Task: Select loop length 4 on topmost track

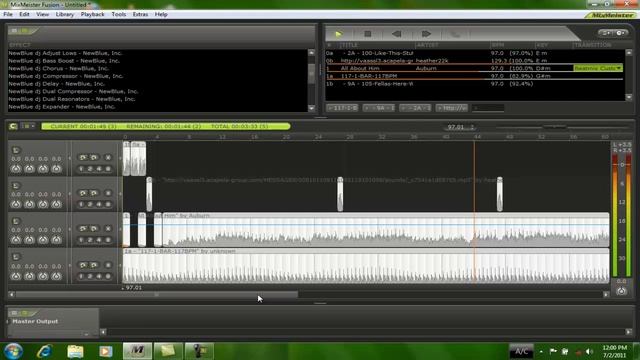Action: (99, 169)
